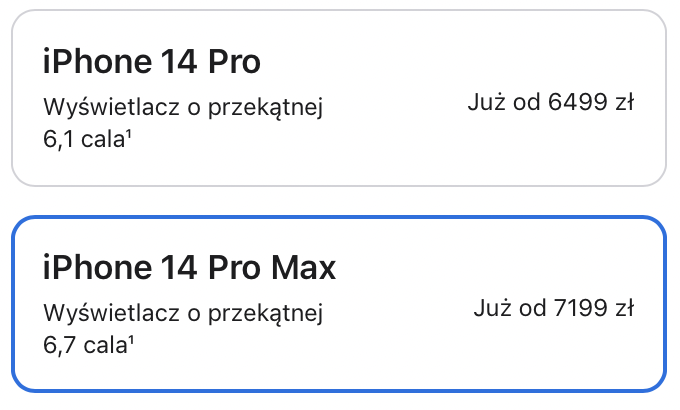Click the "zł" currency label after 6499

click(625, 102)
